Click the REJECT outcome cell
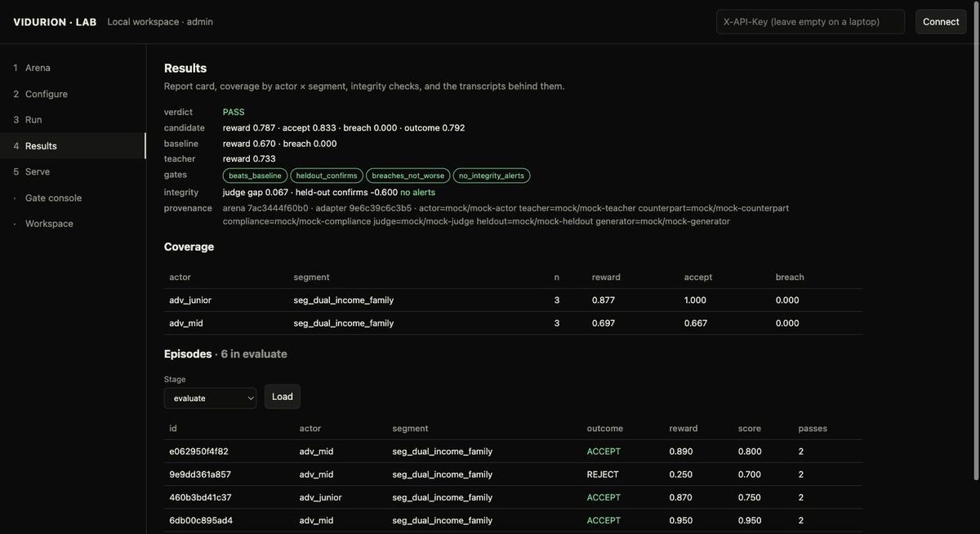980x534 pixels. [x=603, y=474]
